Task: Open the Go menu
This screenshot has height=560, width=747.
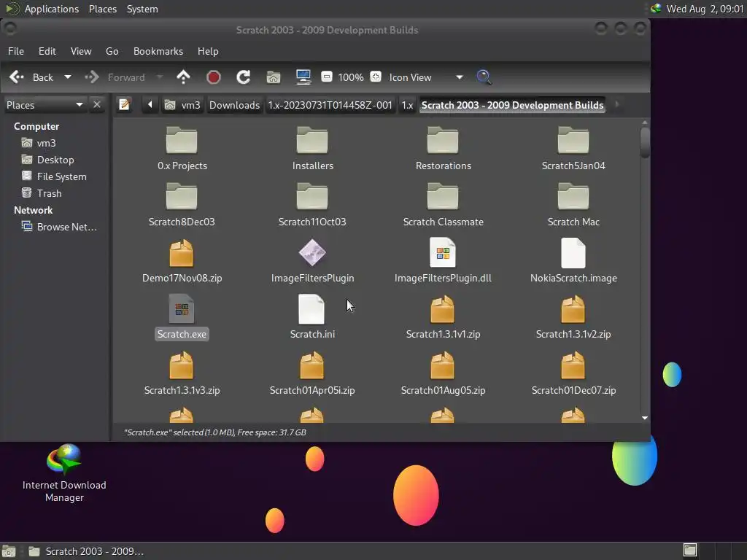Action: pos(112,51)
